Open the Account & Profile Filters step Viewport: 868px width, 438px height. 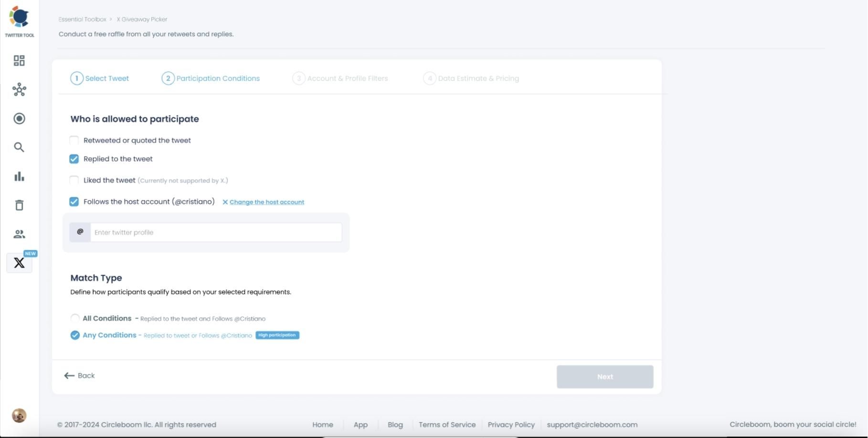pos(340,78)
